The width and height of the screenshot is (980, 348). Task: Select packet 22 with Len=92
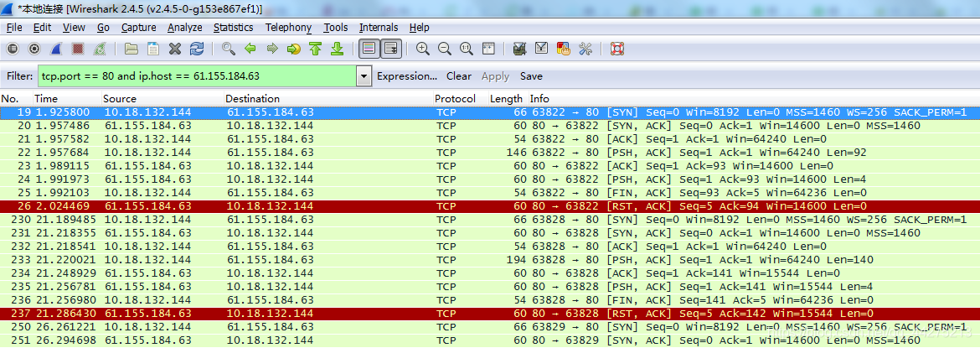(x=490, y=153)
